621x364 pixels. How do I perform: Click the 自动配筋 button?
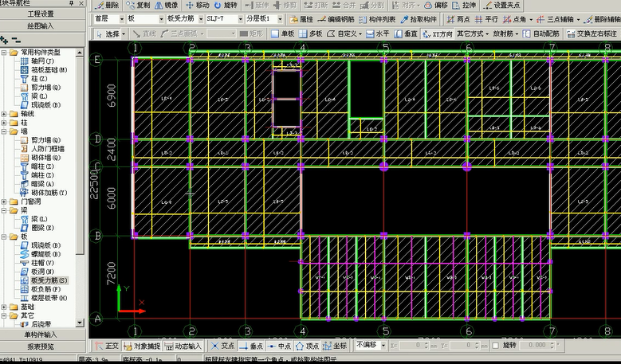pos(541,34)
